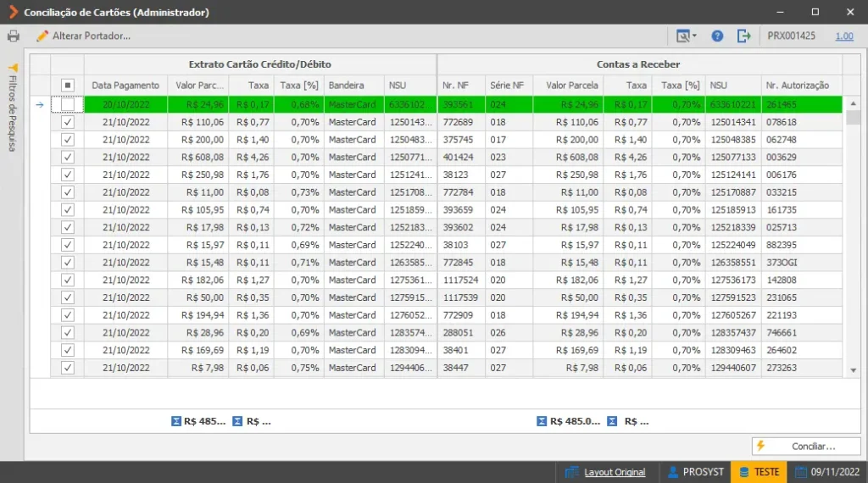The width and height of the screenshot is (868, 483).
Task: Open the blue help question mark icon
Action: point(717,36)
